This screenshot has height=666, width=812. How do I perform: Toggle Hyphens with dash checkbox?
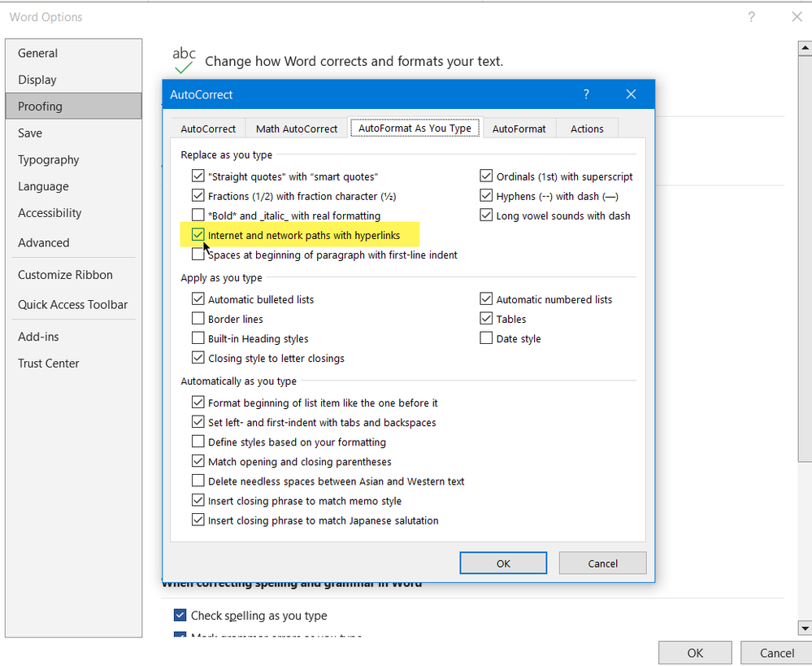(486, 196)
